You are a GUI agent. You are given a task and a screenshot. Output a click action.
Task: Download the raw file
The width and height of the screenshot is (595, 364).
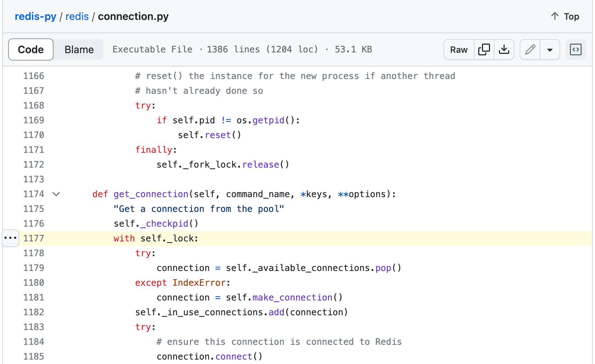504,49
